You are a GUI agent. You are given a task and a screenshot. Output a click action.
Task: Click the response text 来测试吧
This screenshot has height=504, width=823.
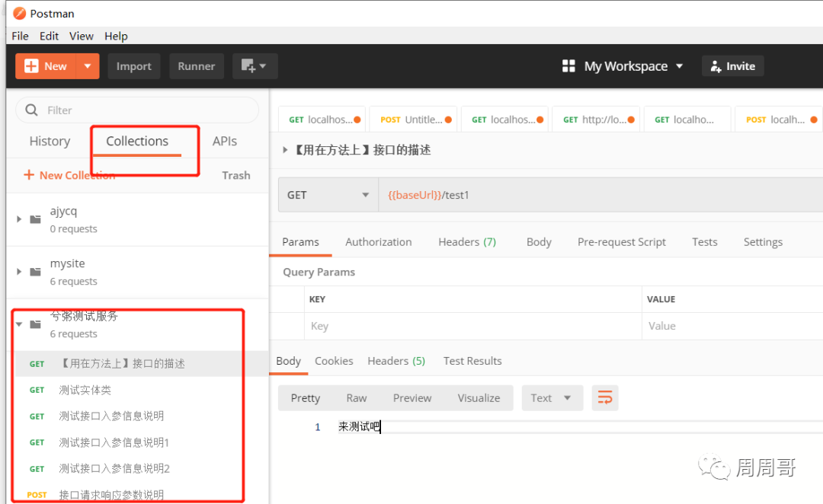359,426
